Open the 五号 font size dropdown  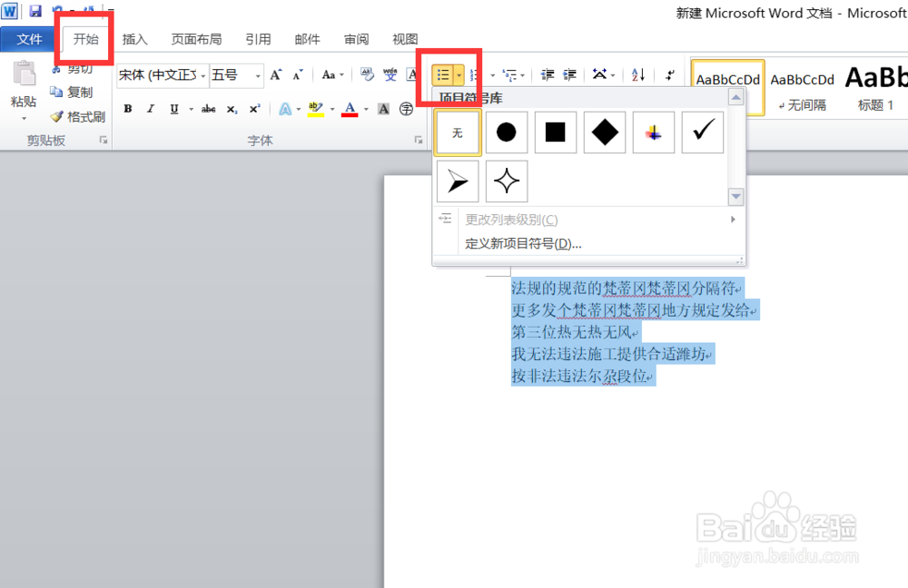point(258,76)
